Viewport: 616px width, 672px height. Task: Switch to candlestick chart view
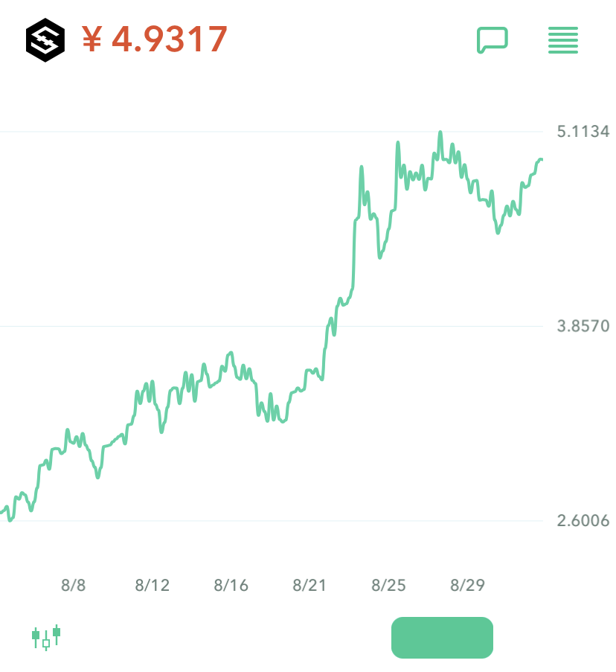coord(45,637)
